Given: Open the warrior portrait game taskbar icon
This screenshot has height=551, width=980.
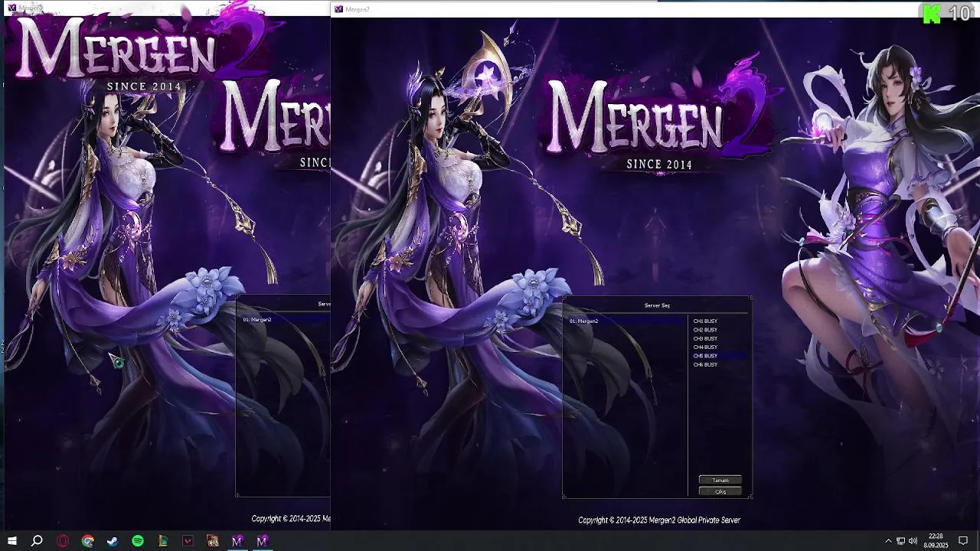Looking at the screenshot, I should point(213,541).
